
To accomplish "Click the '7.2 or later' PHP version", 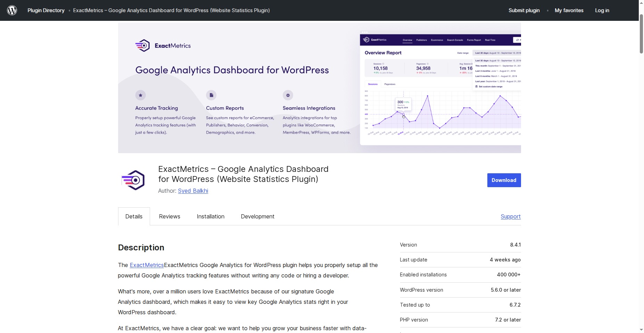I will (x=508, y=320).
